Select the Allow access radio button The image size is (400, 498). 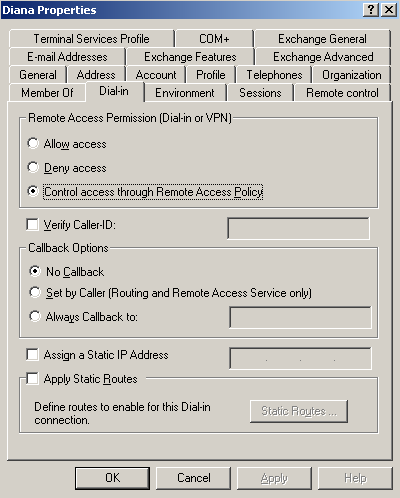[33, 144]
